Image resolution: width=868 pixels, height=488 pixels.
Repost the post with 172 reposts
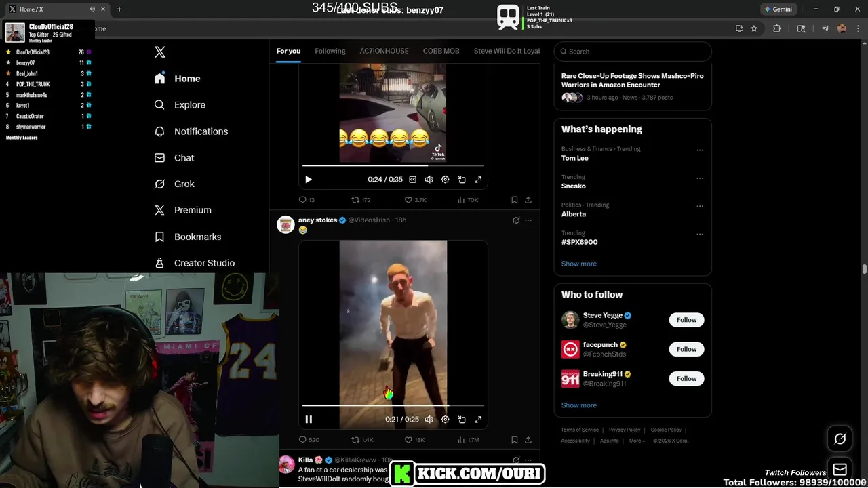coord(361,200)
